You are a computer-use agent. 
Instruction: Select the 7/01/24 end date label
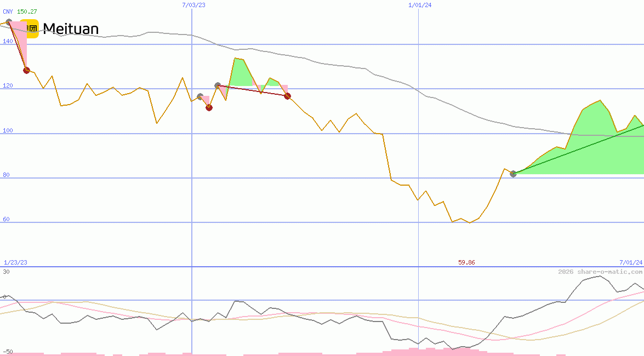pos(630,262)
